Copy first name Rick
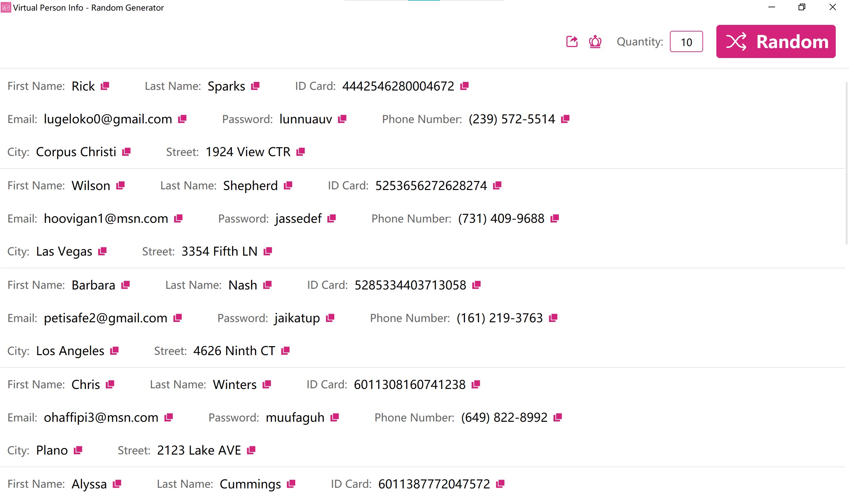Image resolution: width=849 pixels, height=504 pixels. 105,86
